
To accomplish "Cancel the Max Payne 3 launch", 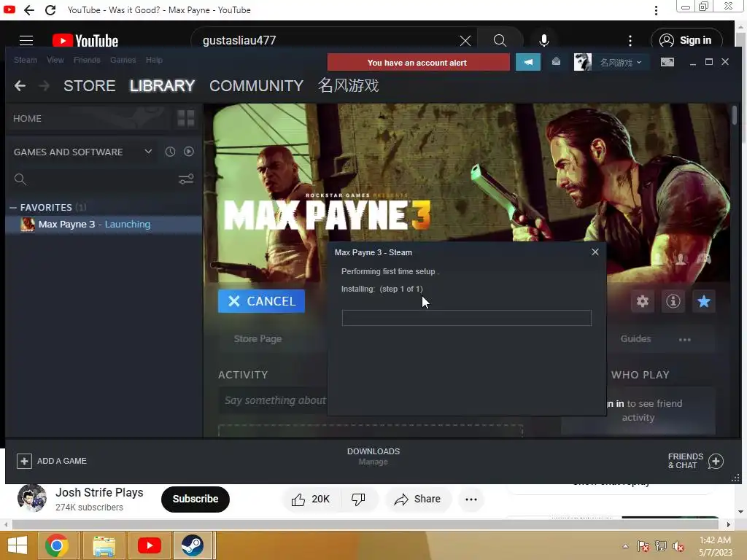I will click(x=262, y=301).
